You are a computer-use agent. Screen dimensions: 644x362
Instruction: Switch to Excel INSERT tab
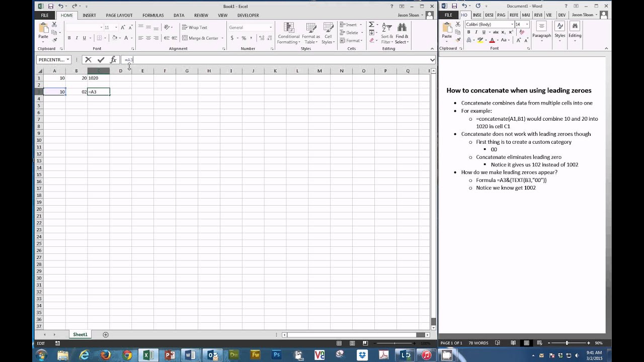tap(90, 15)
